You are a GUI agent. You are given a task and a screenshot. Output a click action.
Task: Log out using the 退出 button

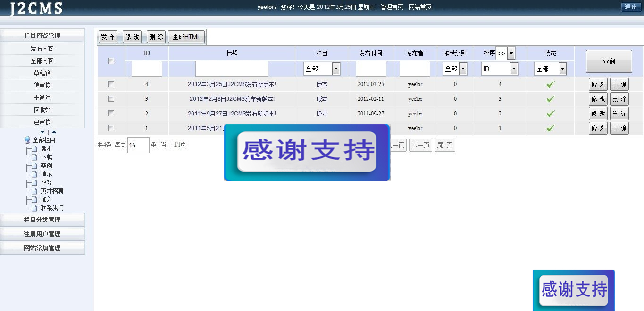click(631, 7)
